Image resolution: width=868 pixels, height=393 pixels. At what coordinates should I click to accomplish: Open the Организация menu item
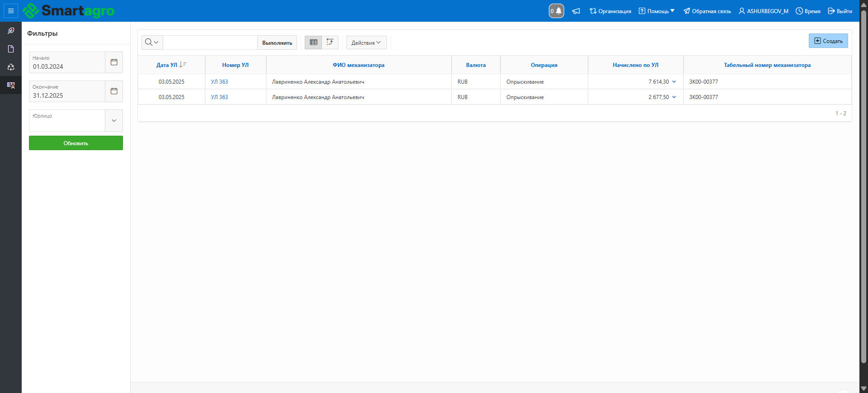(610, 11)
